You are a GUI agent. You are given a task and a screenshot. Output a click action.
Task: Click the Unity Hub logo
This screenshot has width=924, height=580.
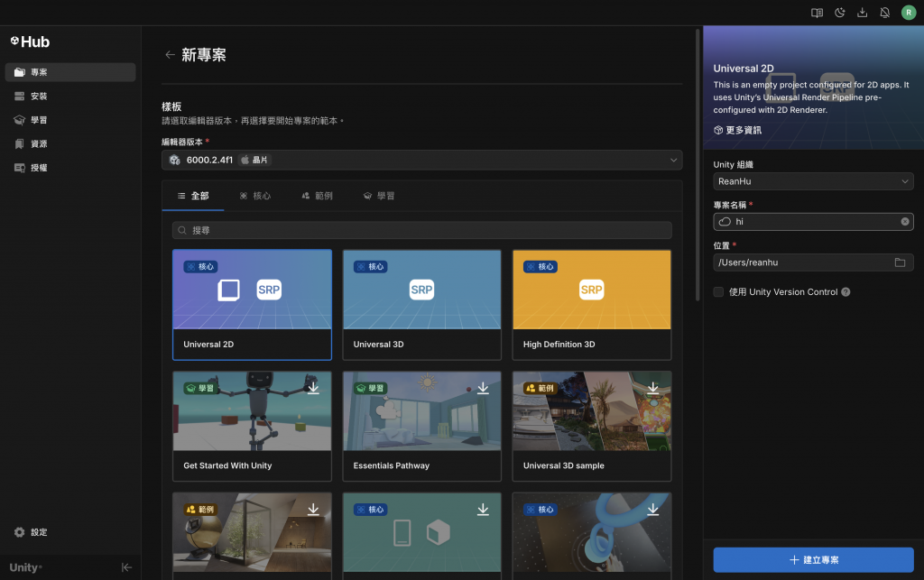coord(30,41)
